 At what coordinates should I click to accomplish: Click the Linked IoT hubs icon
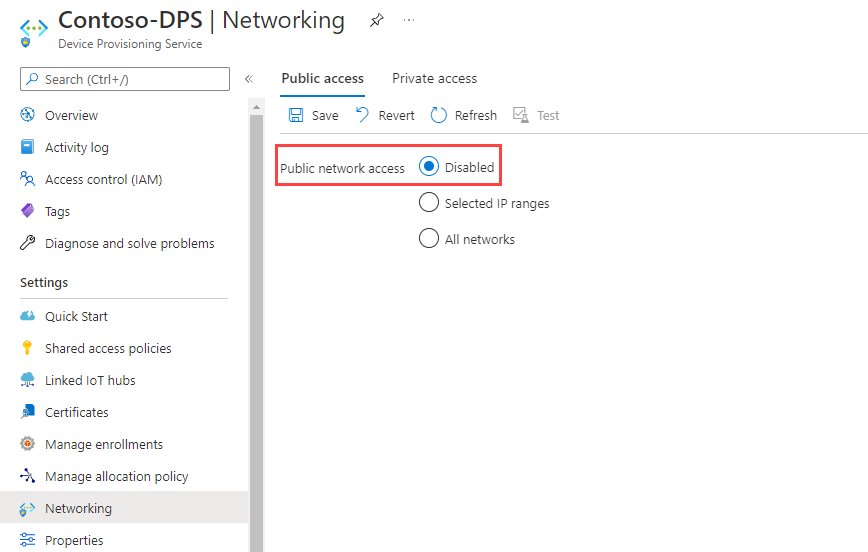[27, 379]
